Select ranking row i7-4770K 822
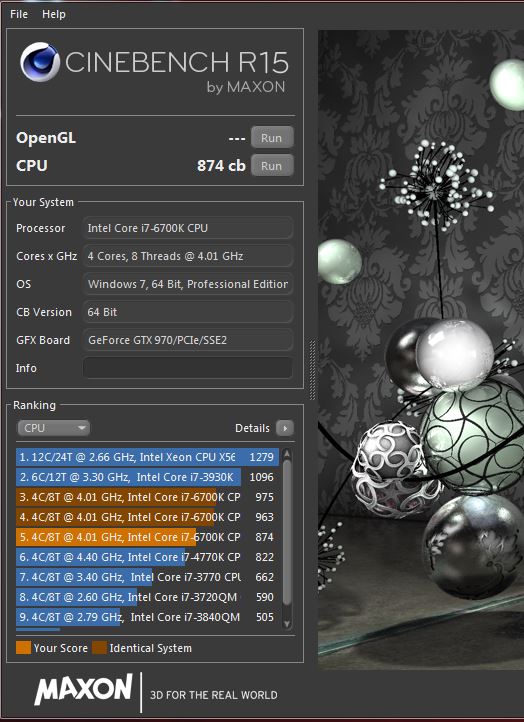 [148, 557]
